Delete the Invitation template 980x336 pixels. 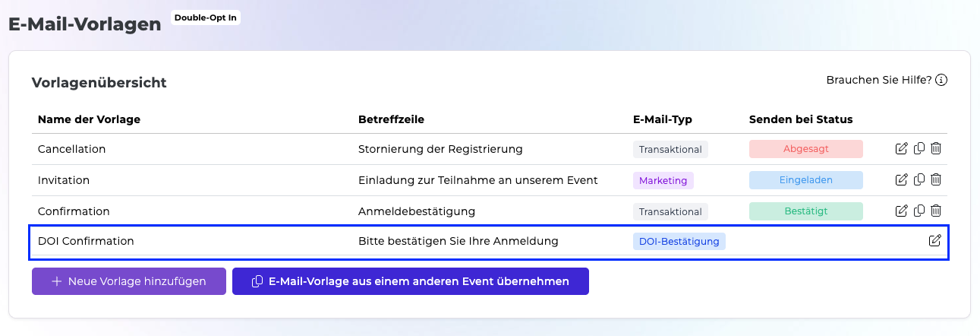(936, 180)
